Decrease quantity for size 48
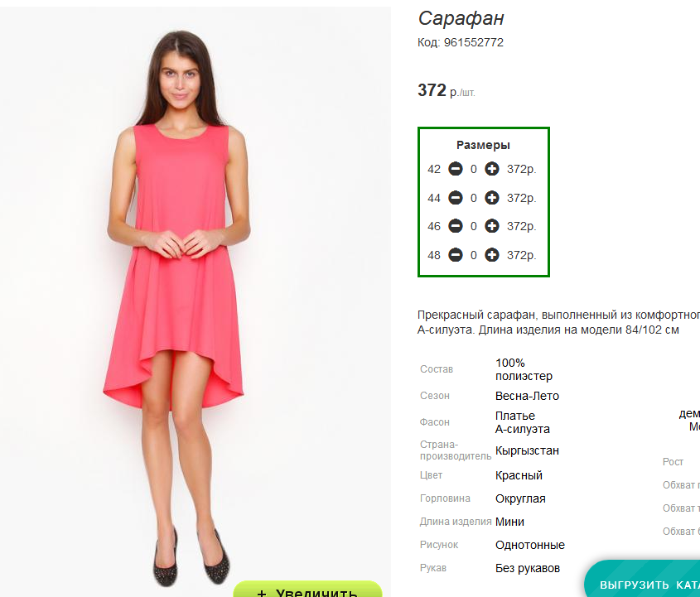This screenshot has width=700, height=597. click(x=456, y=255)
